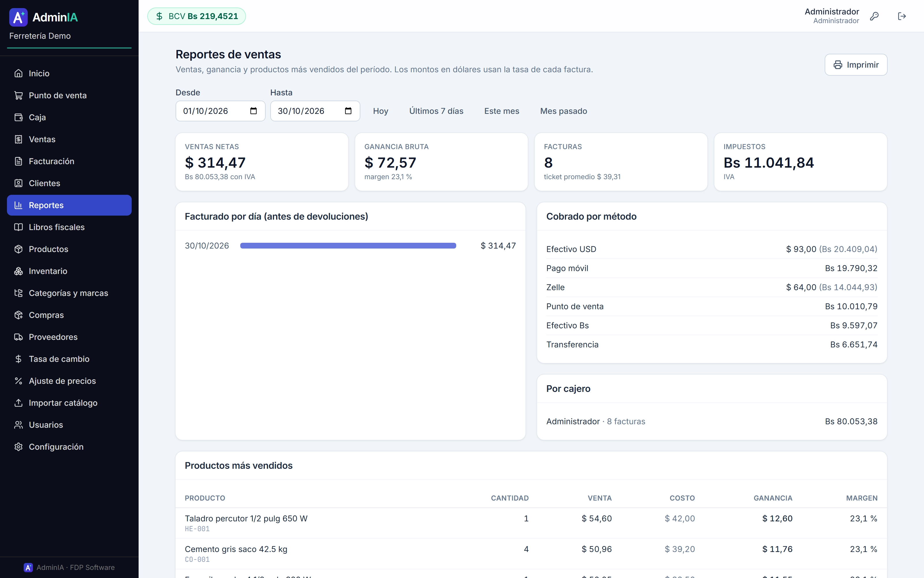Viewport: 924px width, 578px height.
Task: Click the Efectivo Bs method row
Action: (712, 326)
